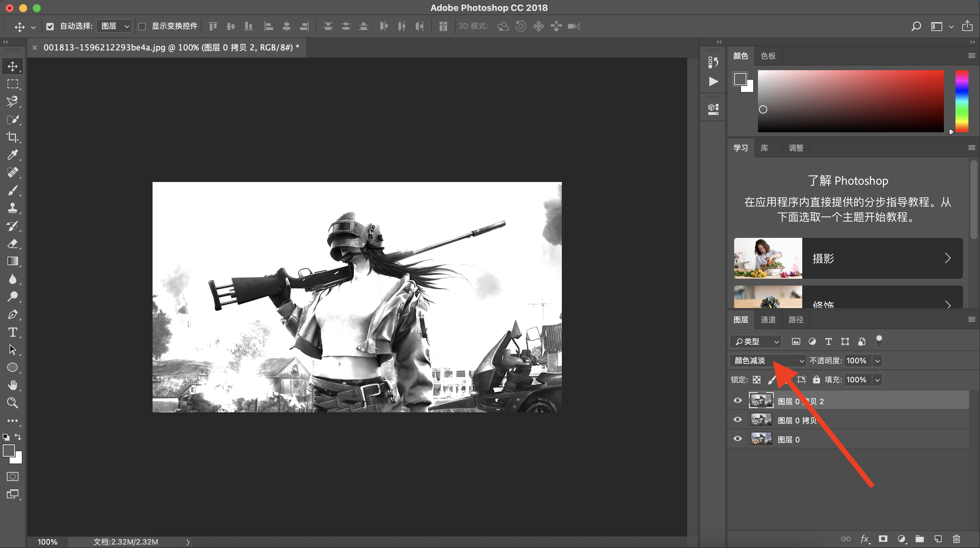The width and height of the screenshot is (980, 548).
Task: Select the Horizontal Type tool
Action: click(13, 332)
